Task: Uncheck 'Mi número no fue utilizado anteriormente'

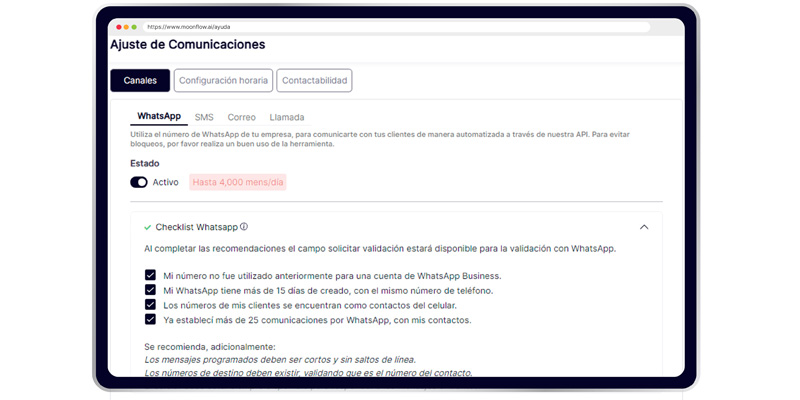Action: pos(150,276)
